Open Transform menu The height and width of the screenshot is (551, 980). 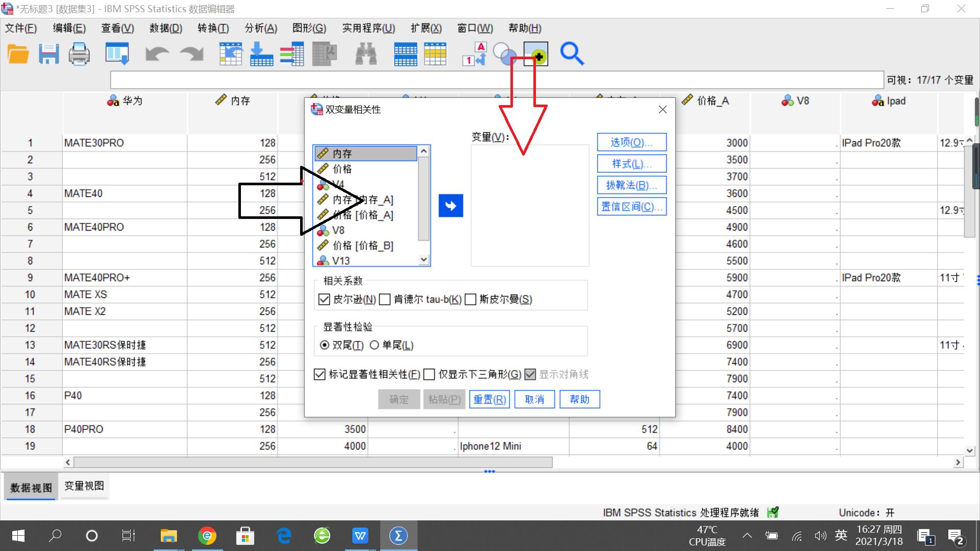coord(213,28)
